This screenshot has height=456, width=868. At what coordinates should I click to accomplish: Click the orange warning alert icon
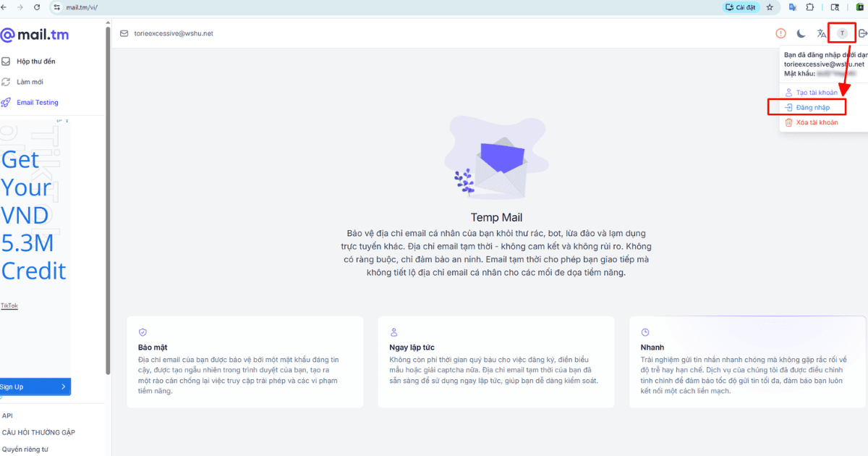pos(780,33)
